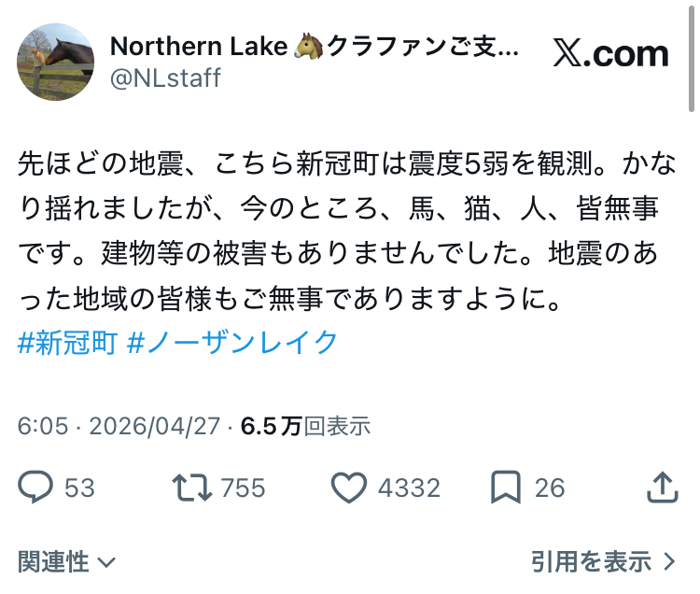Click the 6:05 · 2026/04/27 timestamp
This screenshot has width=700, height=594.
(x=119, y=427)
